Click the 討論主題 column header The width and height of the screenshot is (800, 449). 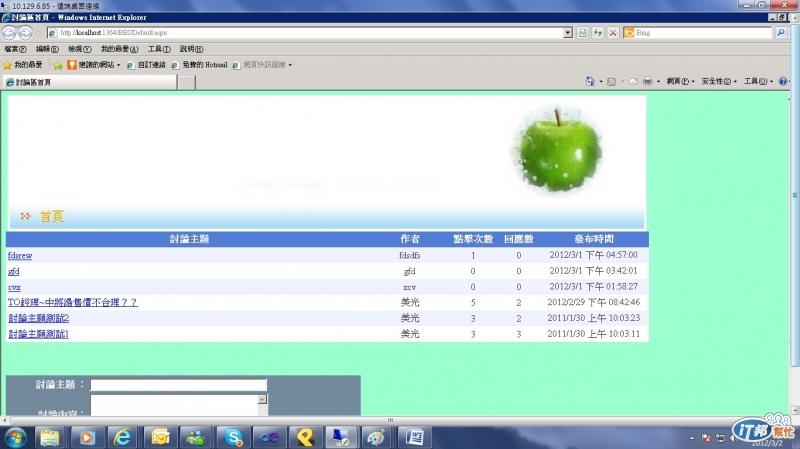(x=189, y=239)
